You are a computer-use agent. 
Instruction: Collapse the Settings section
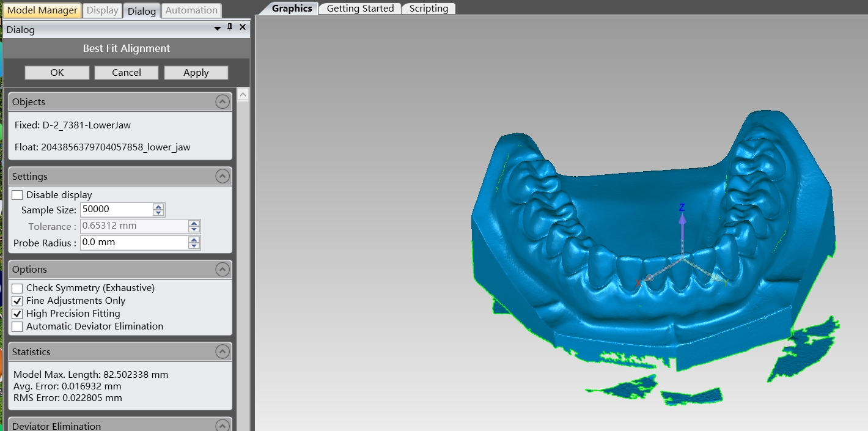(223, 177)
